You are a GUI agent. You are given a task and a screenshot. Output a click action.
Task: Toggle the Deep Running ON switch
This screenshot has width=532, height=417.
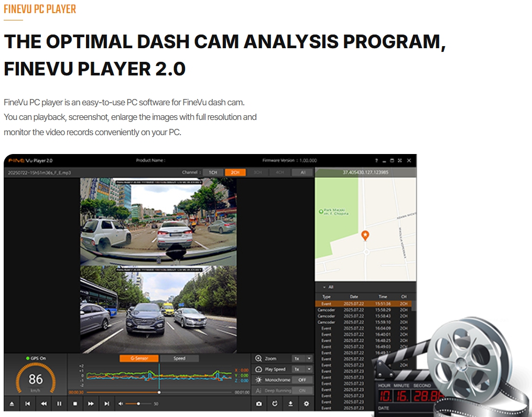[302, 391]
